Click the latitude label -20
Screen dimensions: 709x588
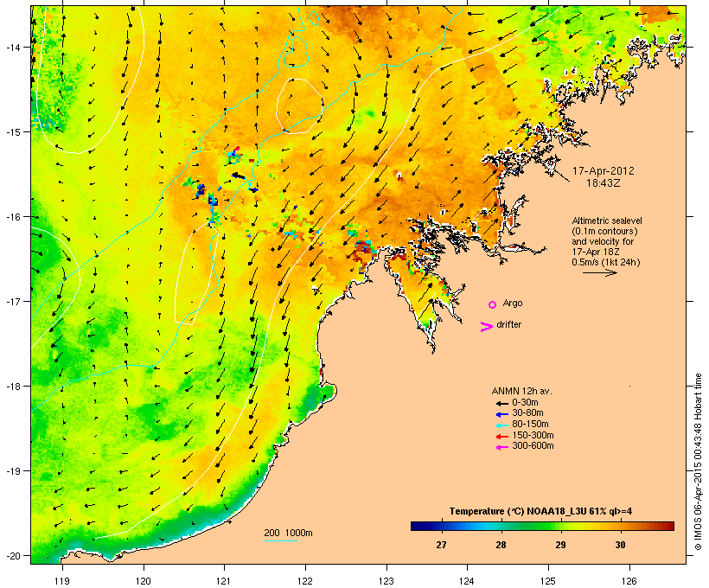pyautogui.click(x=14, y=556)
